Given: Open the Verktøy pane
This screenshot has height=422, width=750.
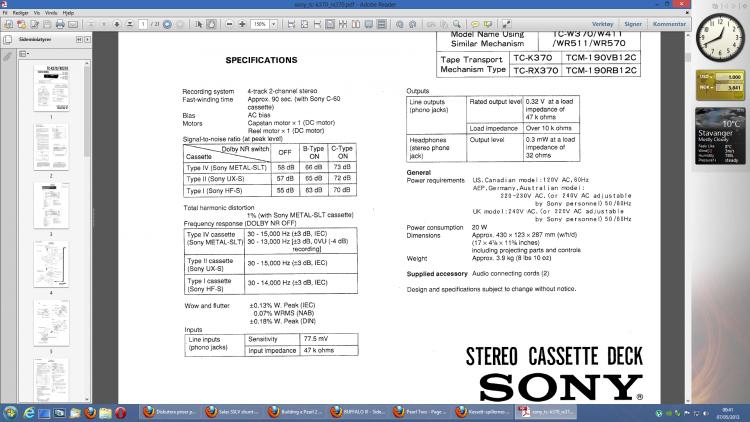Looking at the screenshot, I should tap(602, 24).
